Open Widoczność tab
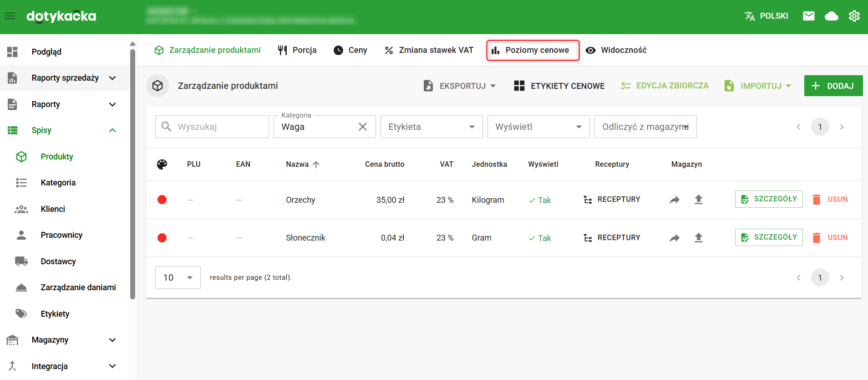 [x=616, y=50]
